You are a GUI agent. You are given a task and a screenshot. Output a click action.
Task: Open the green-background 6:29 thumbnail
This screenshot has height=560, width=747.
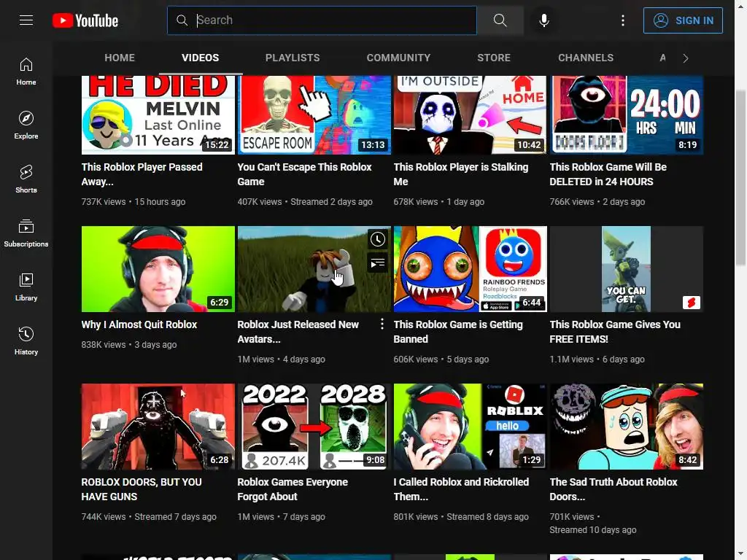[x=158, y=269]
